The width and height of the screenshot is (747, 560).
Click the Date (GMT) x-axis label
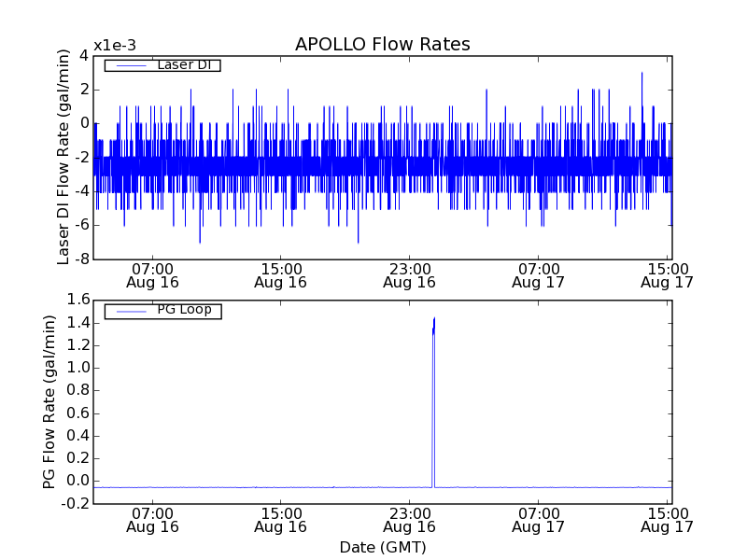pyautogui.click(x=382, y=547)
